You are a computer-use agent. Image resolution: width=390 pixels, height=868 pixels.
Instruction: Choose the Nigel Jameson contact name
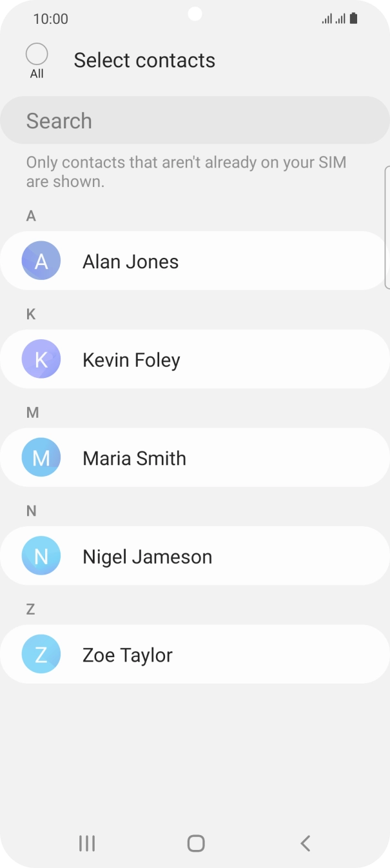(147, 557)
